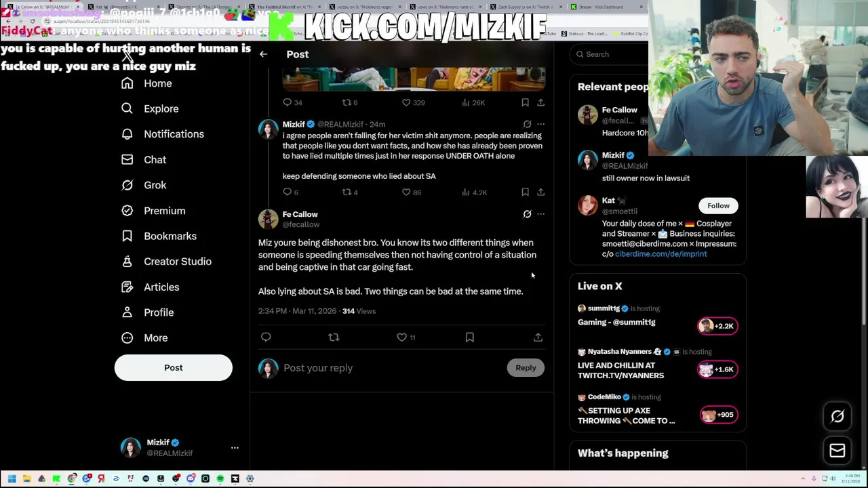Click the large white Post button

tap(174, 367)
